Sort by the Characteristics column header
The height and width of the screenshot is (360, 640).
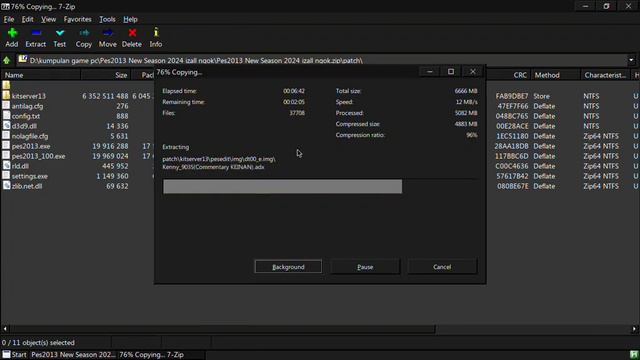point(605,75)
